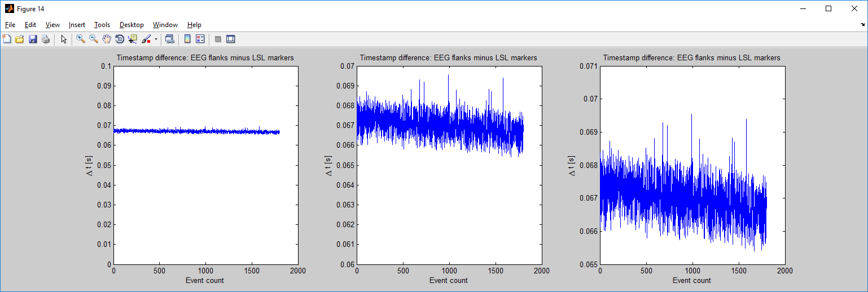The width and height of the screenshot is (868, 292).
Task: Toggle the Insert Legend button
Action: click(201, 39)
